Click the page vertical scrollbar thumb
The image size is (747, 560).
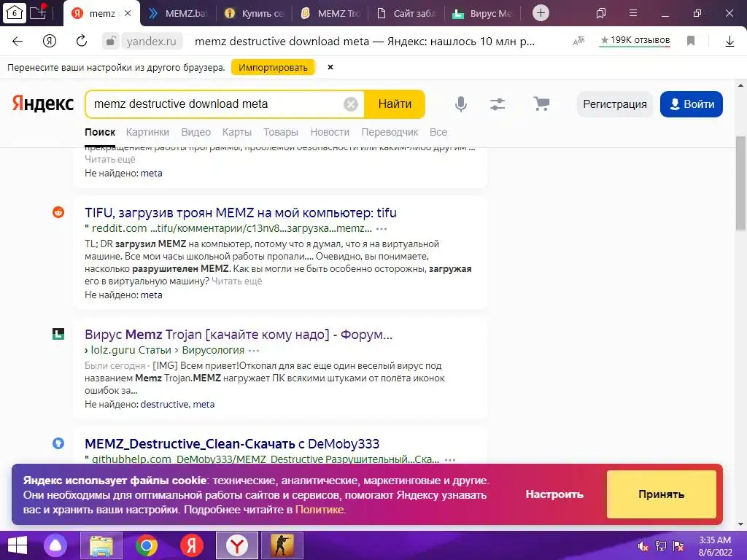(740, 183)
